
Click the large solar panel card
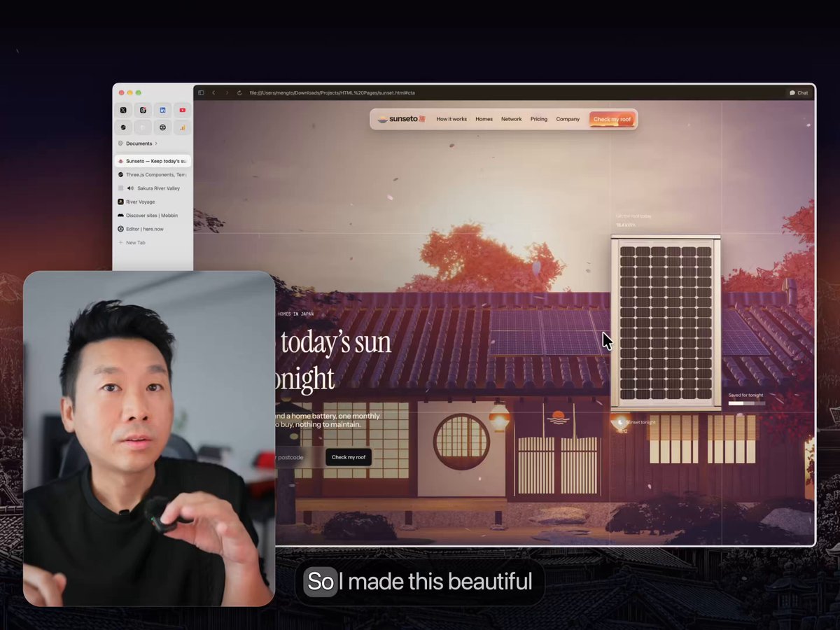(x=666, y=321)
